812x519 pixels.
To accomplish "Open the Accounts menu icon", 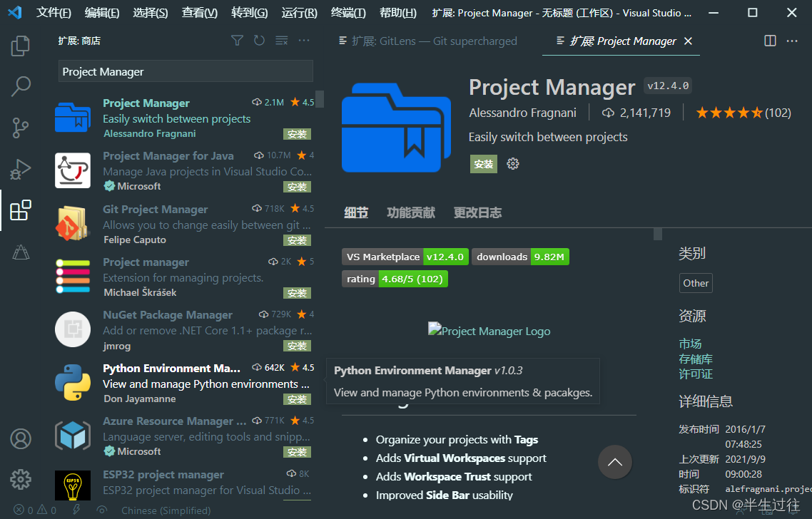I will [x=20, y=438].
